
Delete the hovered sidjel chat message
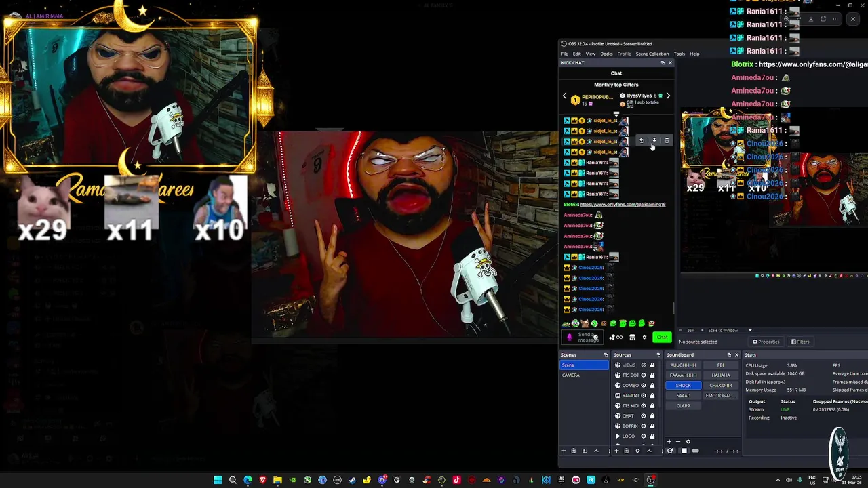(x=667, y=141)
